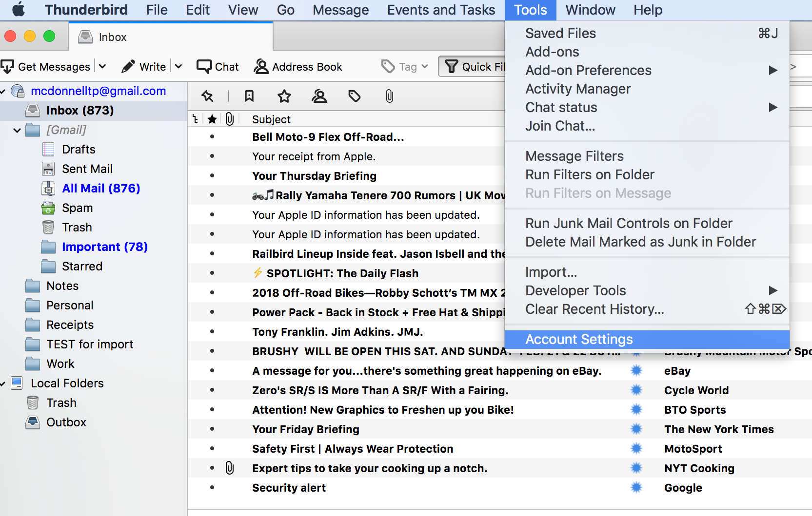Expand the Developer Tools submenu
This screenshot has height=516, width=812.
pos(773,290)
